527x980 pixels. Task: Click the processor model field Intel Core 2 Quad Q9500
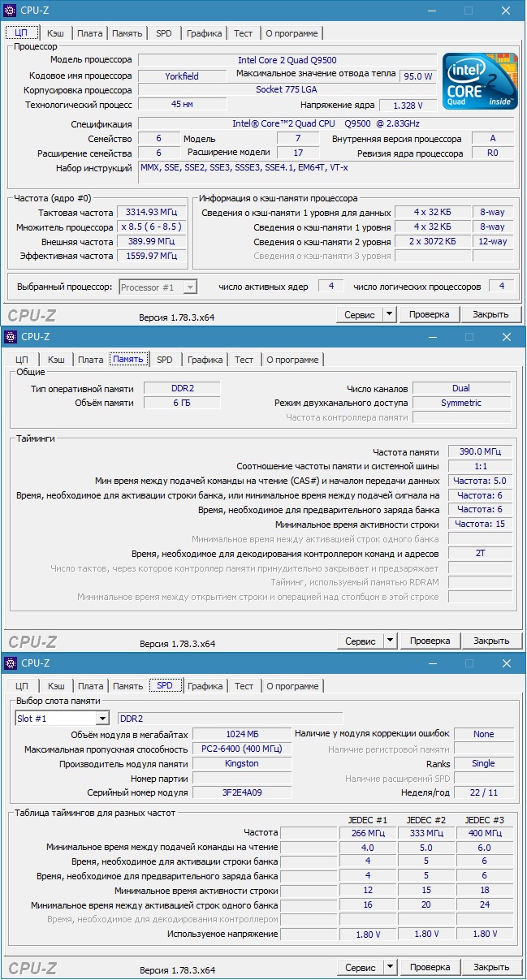(287, 60)
